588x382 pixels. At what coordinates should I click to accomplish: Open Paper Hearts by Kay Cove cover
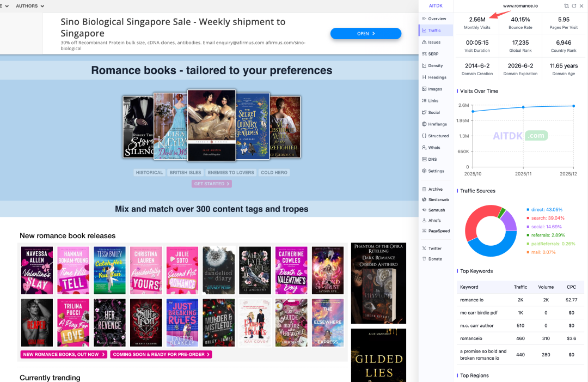tap(255, 323)
